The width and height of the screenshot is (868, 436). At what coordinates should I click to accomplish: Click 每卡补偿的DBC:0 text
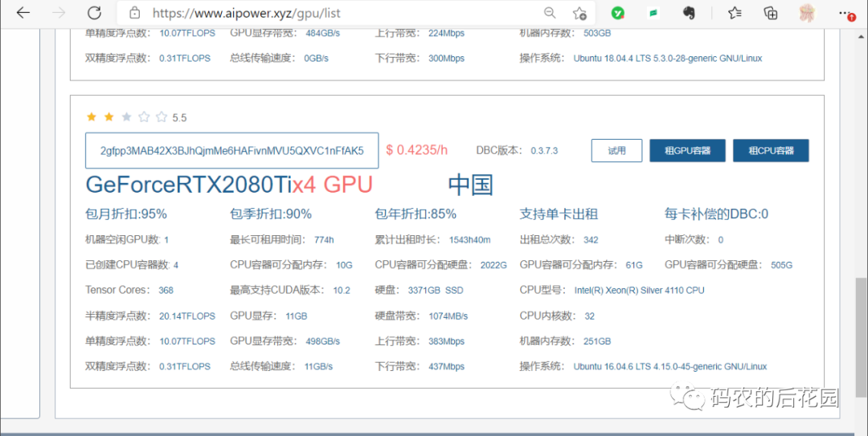point(716,214)
